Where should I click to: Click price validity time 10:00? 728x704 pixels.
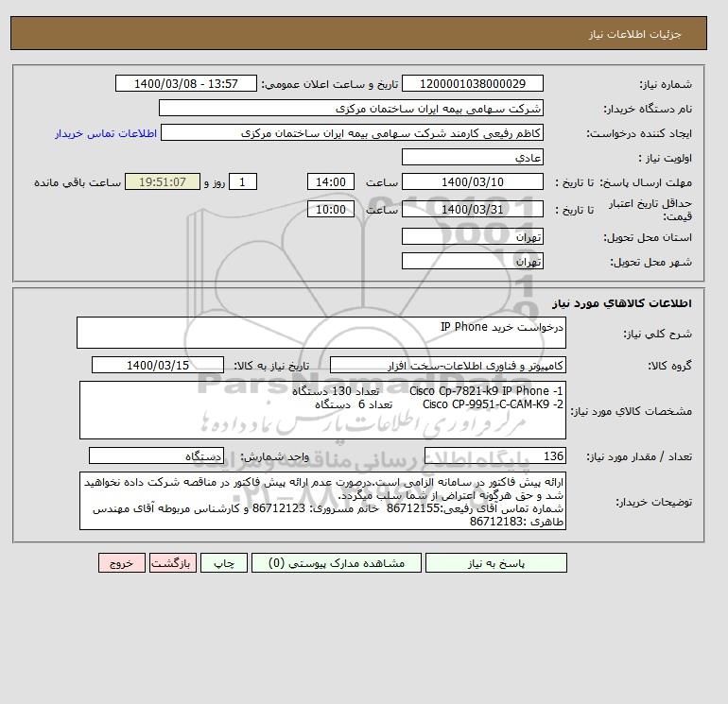[331, 209]
